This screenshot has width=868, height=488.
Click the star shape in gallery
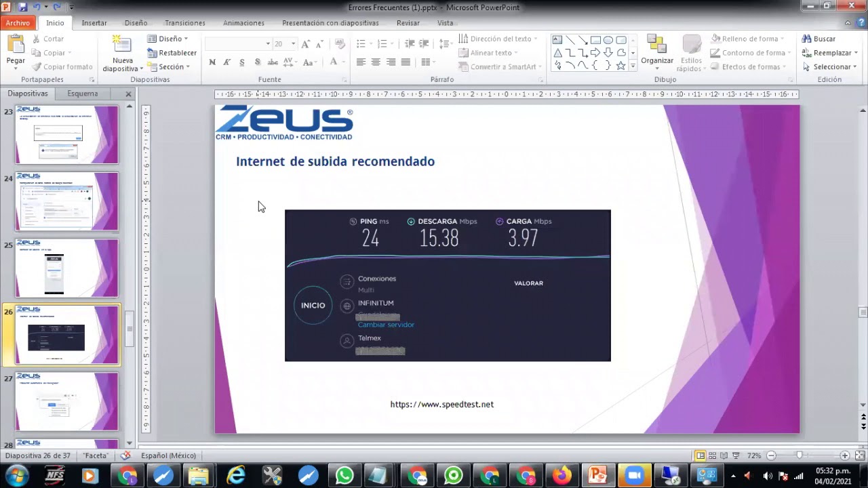[x=620, y=66]
